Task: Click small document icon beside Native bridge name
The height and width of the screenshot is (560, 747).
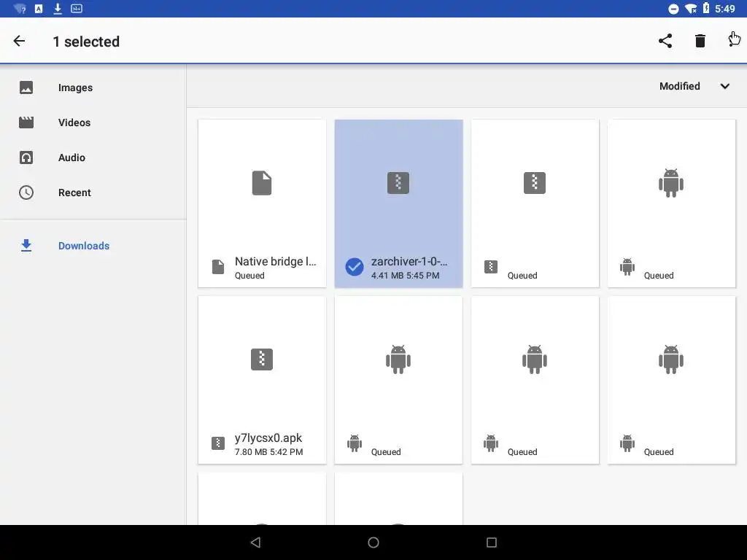Action: [217, 267]
